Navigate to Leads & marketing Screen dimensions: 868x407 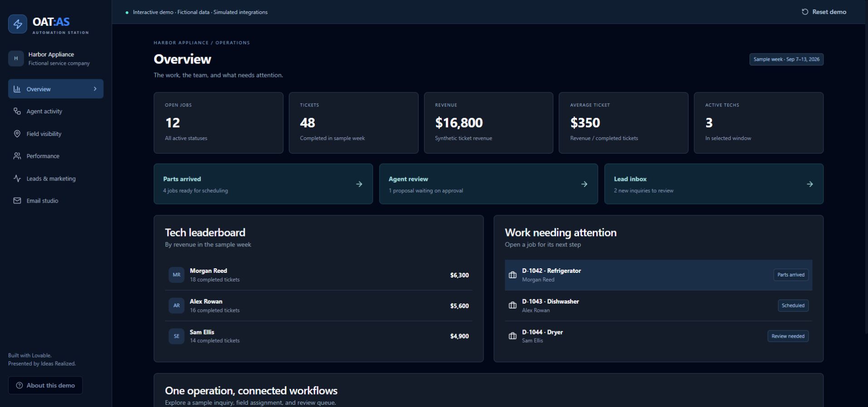pyautogui.click(x=56, y=179)
